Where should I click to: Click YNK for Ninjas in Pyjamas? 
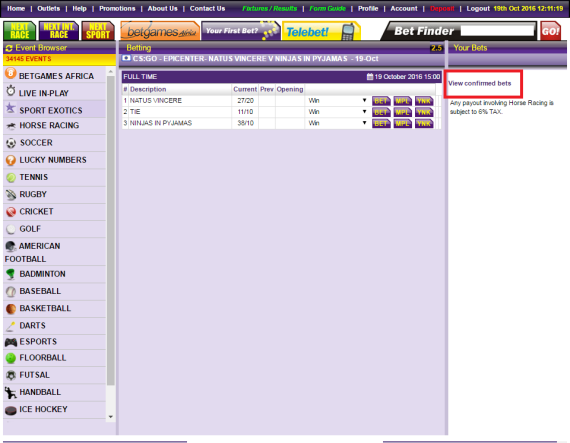click(424, 124)
